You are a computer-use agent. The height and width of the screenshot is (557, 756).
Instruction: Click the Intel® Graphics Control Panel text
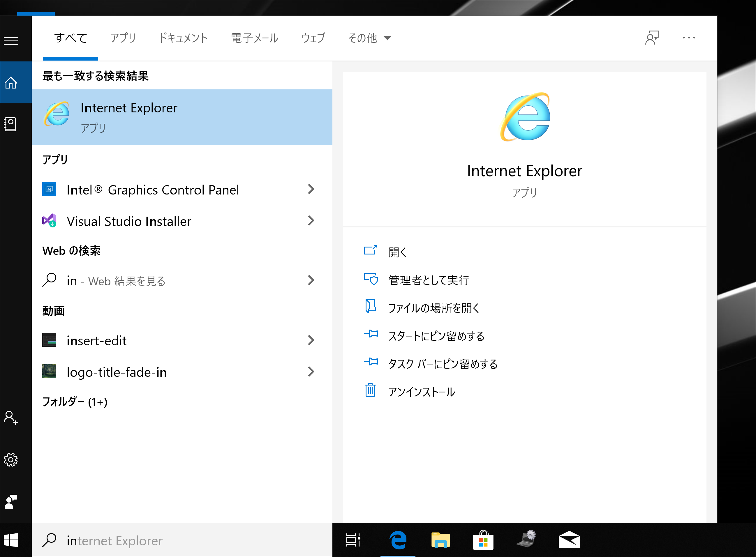153,190
